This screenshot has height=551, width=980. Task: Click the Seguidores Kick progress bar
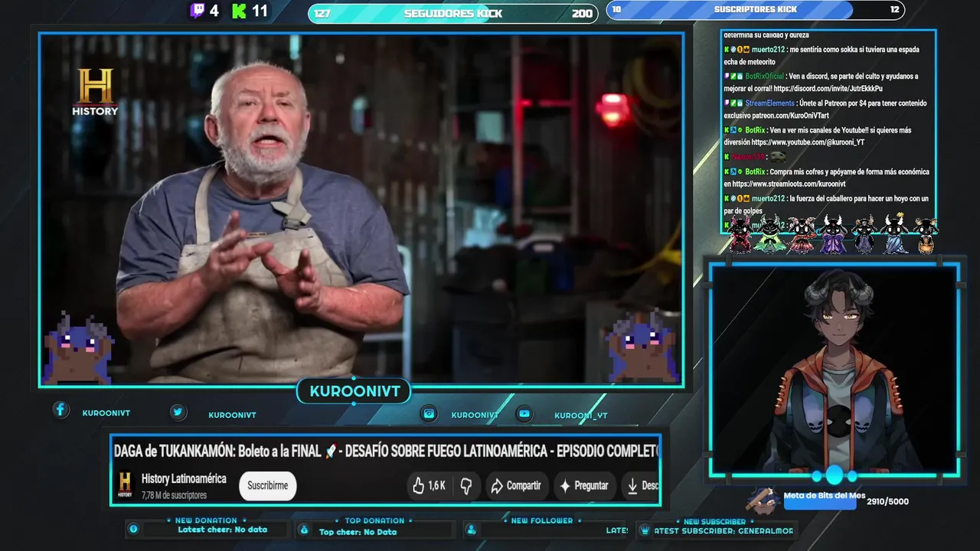coord(452,14)
